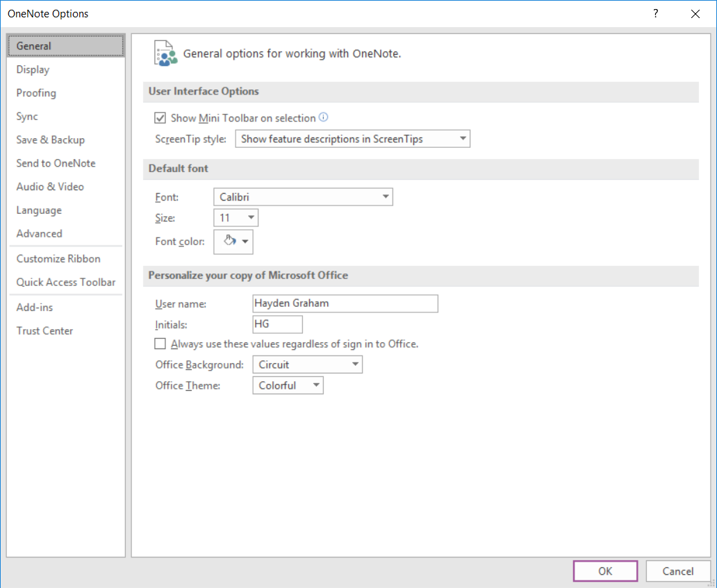Toggle Show Mini Toolbar on selection checkbox
Viewport: 717px width, 588px height.
coord(160,118)
